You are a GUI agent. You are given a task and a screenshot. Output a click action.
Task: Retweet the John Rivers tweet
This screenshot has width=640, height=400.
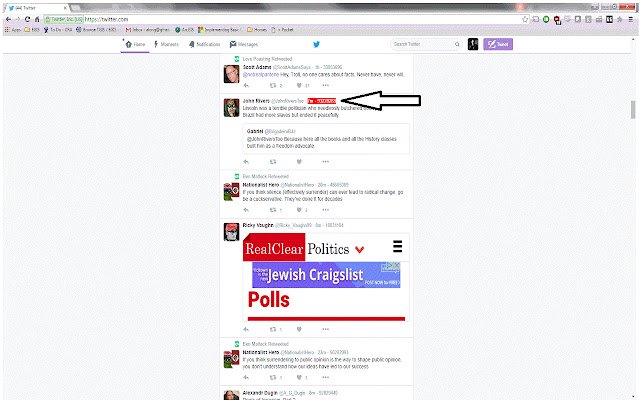(x=273, y=162)
